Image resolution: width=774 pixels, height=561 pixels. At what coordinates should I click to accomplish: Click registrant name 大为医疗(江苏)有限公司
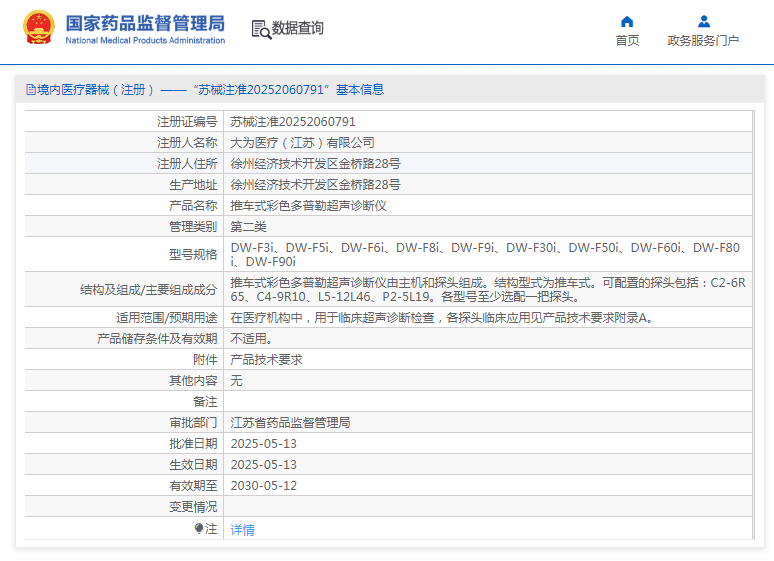point(302,142)
